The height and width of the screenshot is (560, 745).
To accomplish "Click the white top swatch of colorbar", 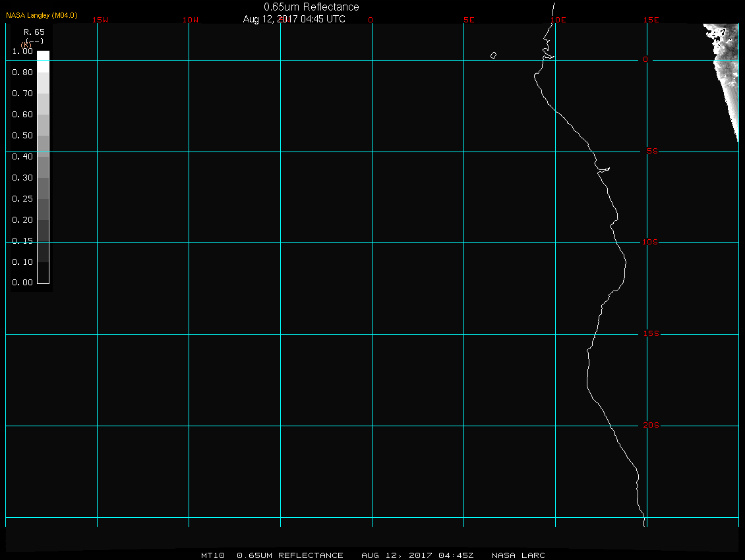I will click(x=44, y=61).
